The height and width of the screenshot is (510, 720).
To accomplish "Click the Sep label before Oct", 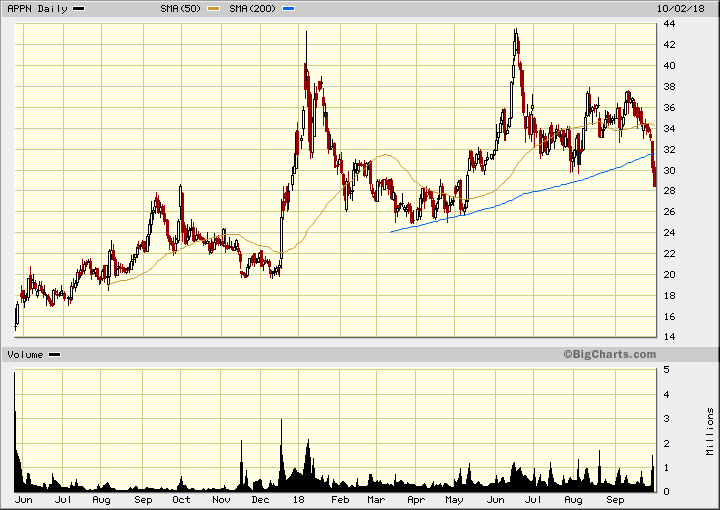I will tap(143, 500).
